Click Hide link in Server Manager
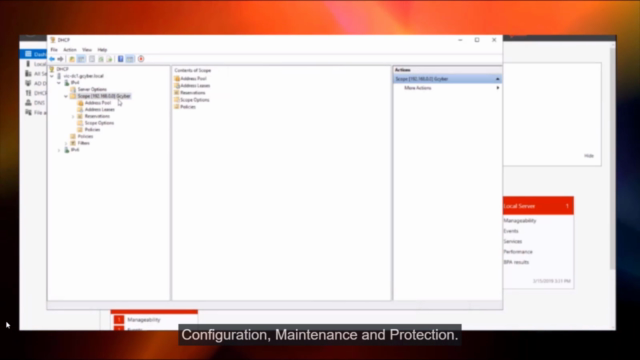Viewport: 640px width, 360px height. 589,156
